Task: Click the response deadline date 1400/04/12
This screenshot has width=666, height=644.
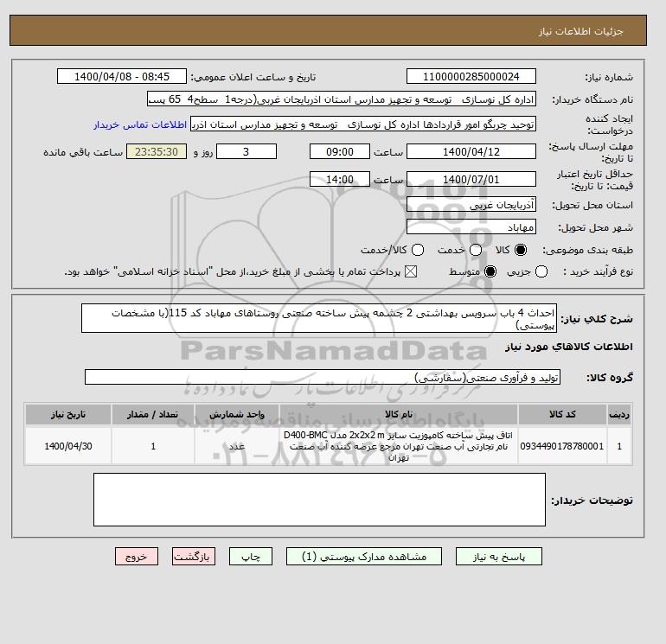Action: (x=471, y=151)
